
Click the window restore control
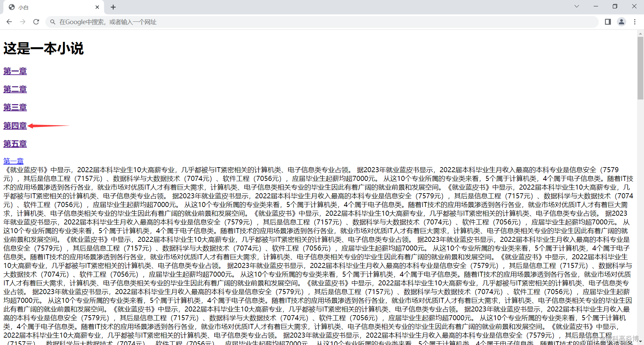(x=615, y=6)
